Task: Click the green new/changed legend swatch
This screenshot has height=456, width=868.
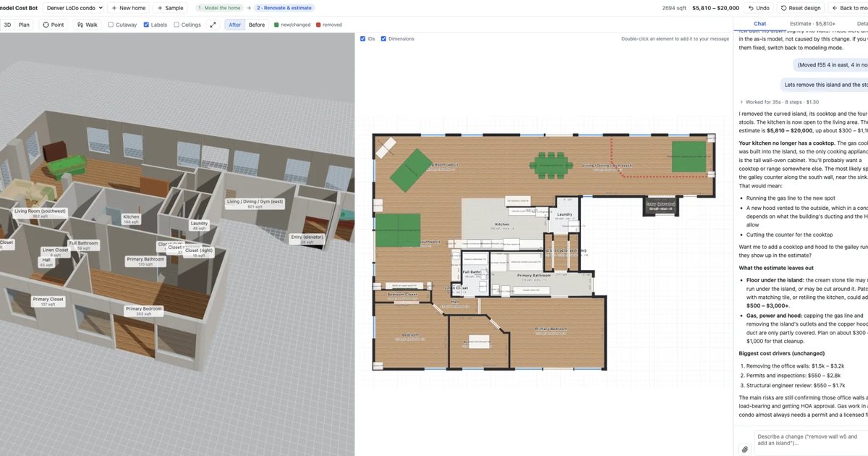Action: pyautogui.click(x=276, y=25)
